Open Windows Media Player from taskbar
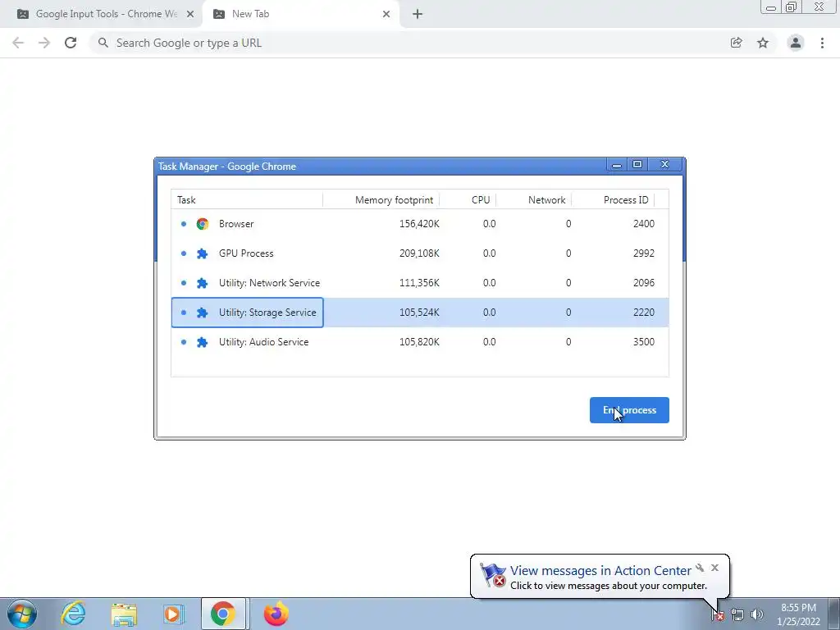The height and width of the screenshot is (630, 840). point(174,614)
